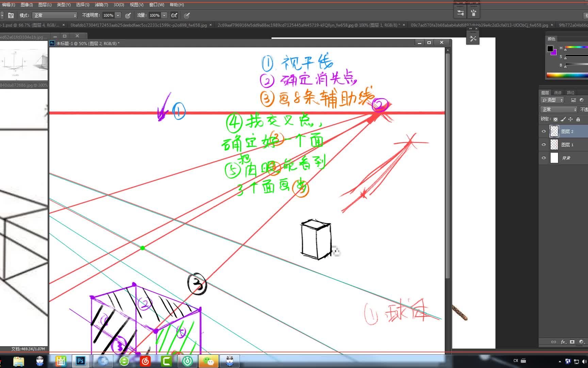The height and width of the screenshot is (368, 588).
Task: Open the 窗口(W) menu
Action: [157, 5]
